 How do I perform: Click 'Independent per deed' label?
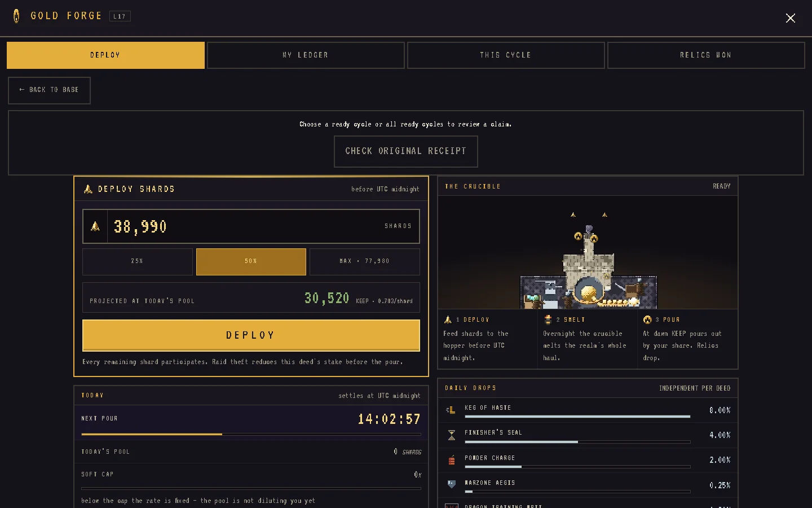pos(695,388)
